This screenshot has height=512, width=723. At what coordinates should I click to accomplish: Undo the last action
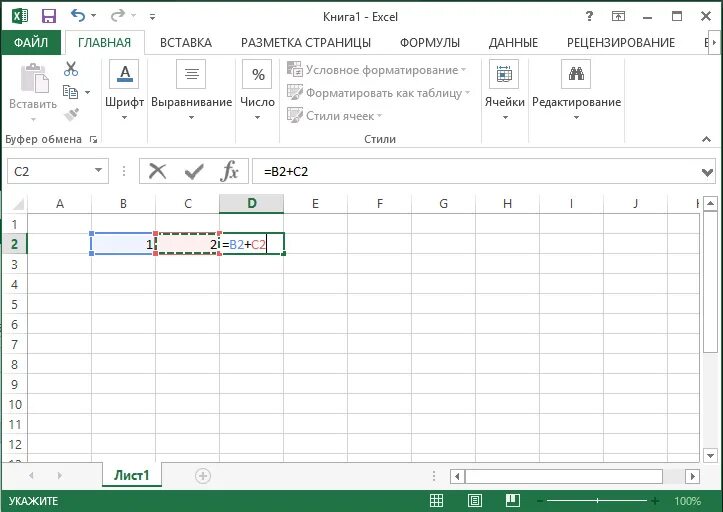[77, 16]
